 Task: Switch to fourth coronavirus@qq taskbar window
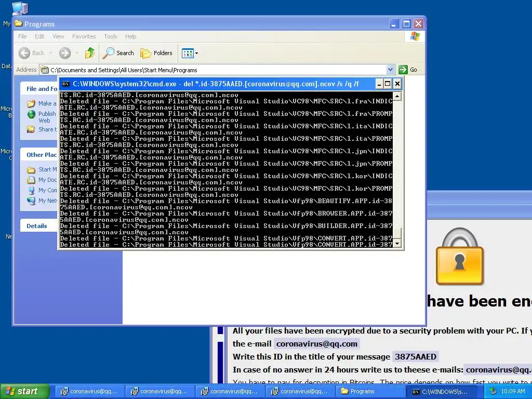tap(300, 392)
